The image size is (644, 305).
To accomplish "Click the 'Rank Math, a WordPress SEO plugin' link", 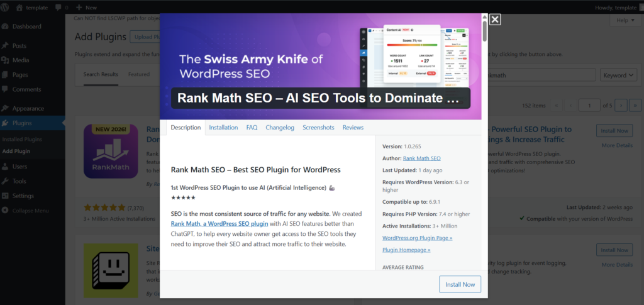I will point(219,224).
